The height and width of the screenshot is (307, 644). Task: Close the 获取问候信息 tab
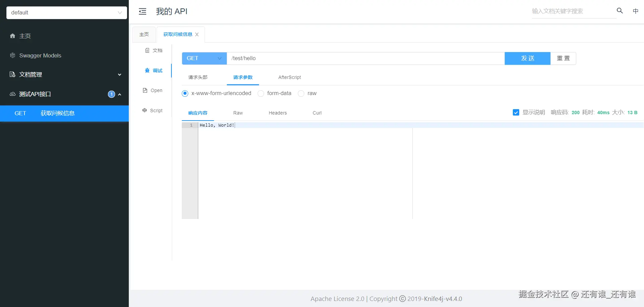tap(197, 35)
